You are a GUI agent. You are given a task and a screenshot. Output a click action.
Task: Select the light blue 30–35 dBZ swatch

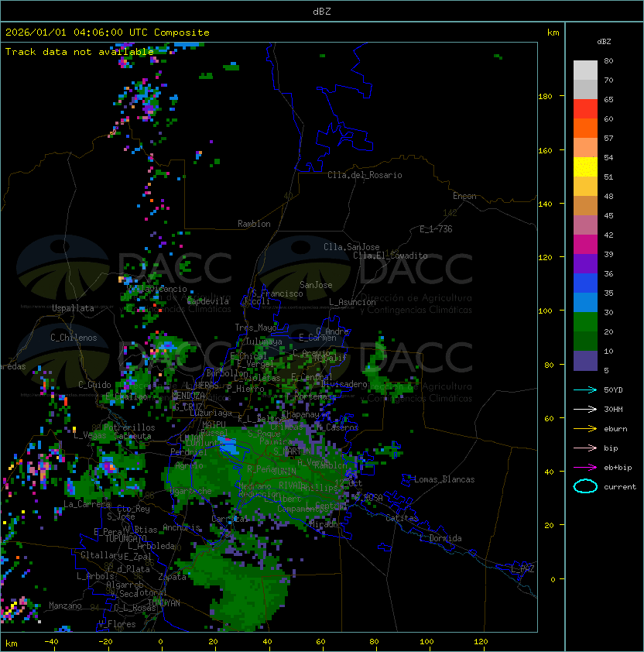click(585, 302)
